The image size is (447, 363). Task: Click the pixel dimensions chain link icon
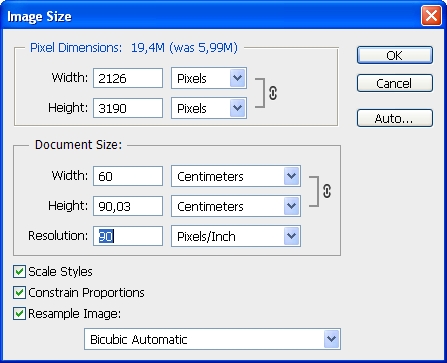273,93
